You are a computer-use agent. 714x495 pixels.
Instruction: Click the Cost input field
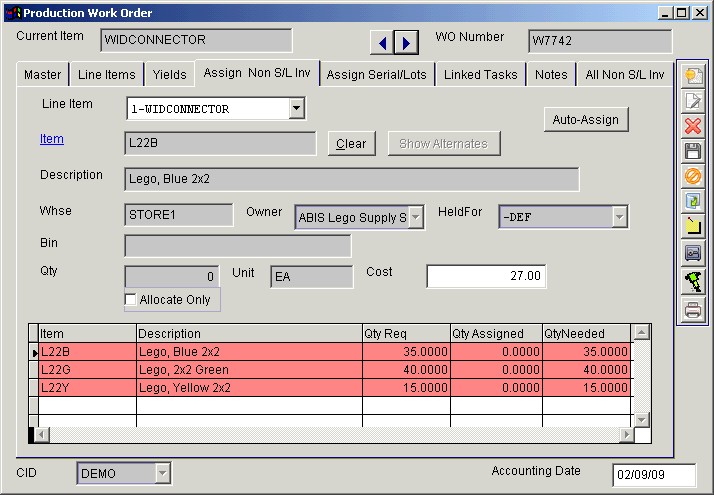[x=486, y=276]
